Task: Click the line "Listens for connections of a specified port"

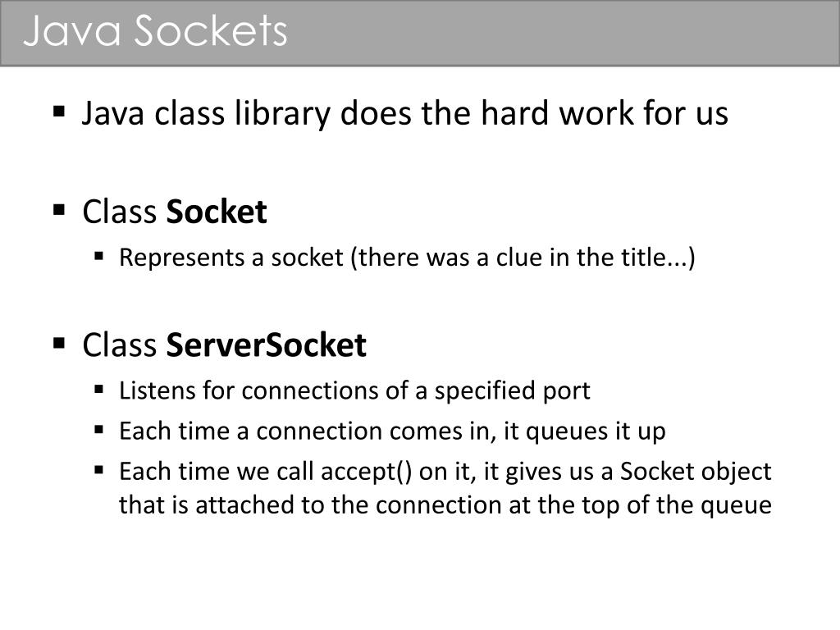Action: [x=354, y=390]
